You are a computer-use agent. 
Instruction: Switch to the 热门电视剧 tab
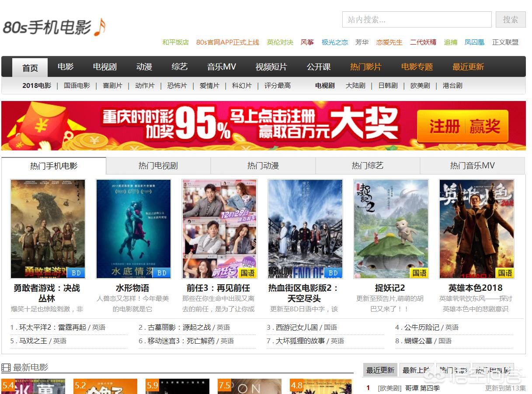(x=158, y=166)
